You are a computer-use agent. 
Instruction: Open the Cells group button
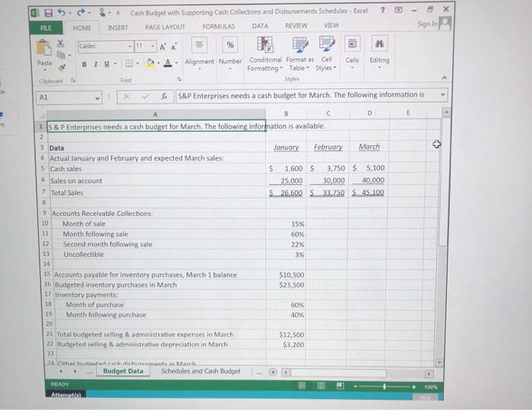tap(352, 53)
